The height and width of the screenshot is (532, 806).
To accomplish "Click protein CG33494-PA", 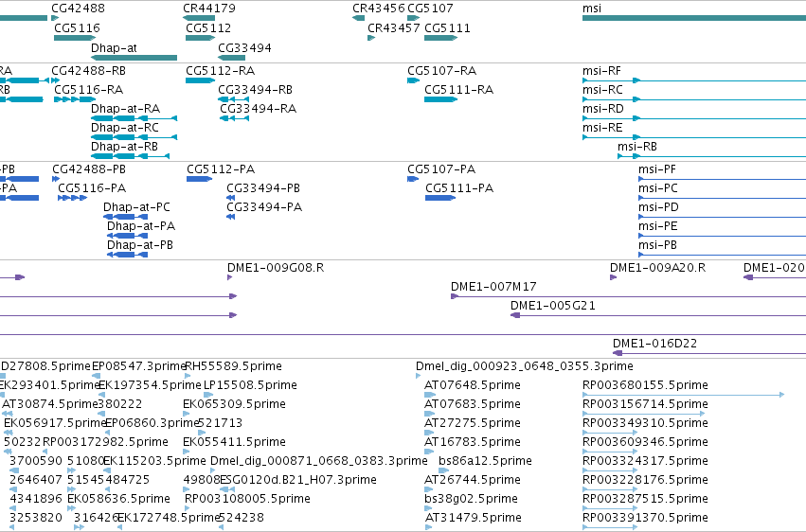I will pyautogui.click(x=231, y=217).
